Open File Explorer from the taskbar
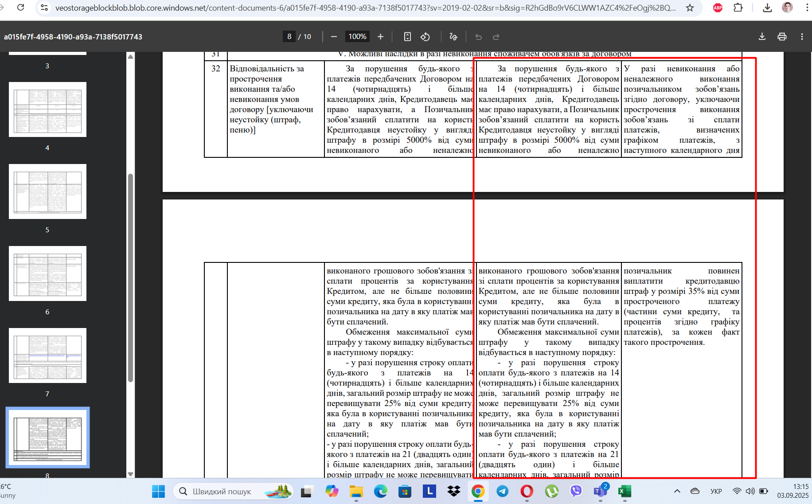 coord(356,491)
